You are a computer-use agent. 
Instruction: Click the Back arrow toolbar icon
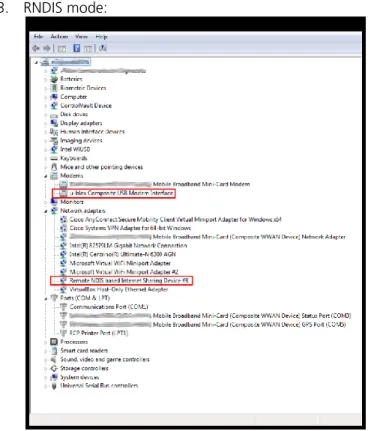tap(36, 48)
